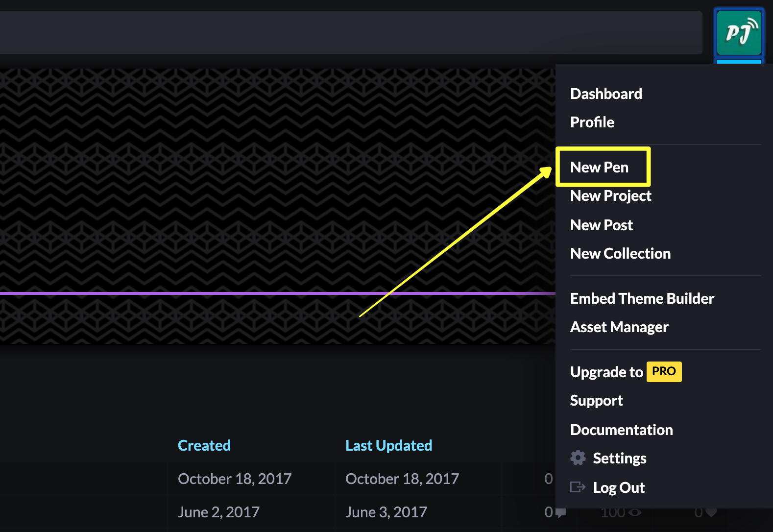This screenshot has width=773, height=532.
Task: Select New Post menu entry
Action: 602,225
